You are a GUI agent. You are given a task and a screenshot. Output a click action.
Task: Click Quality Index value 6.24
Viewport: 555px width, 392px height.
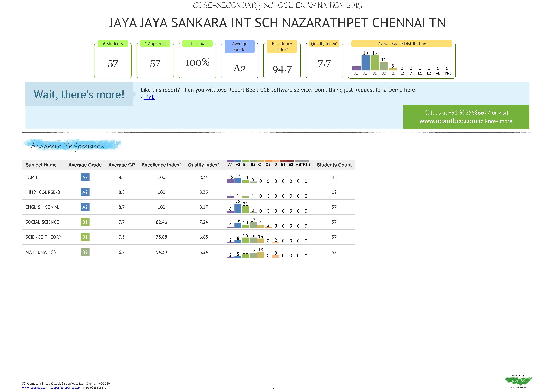tap(204, 252)
